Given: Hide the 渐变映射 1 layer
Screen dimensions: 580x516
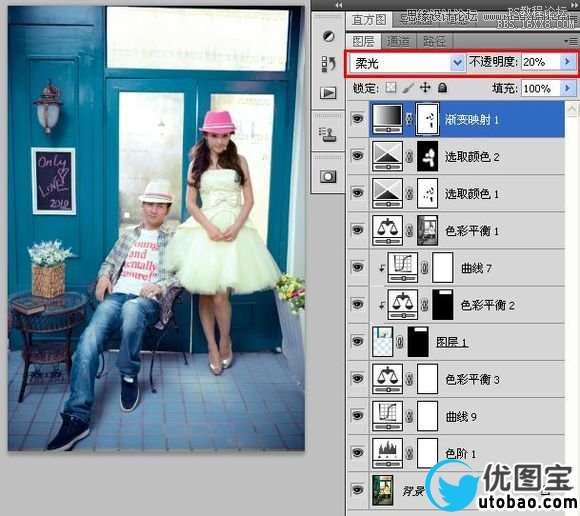Looking at the screenshot, I should point(357,119).
